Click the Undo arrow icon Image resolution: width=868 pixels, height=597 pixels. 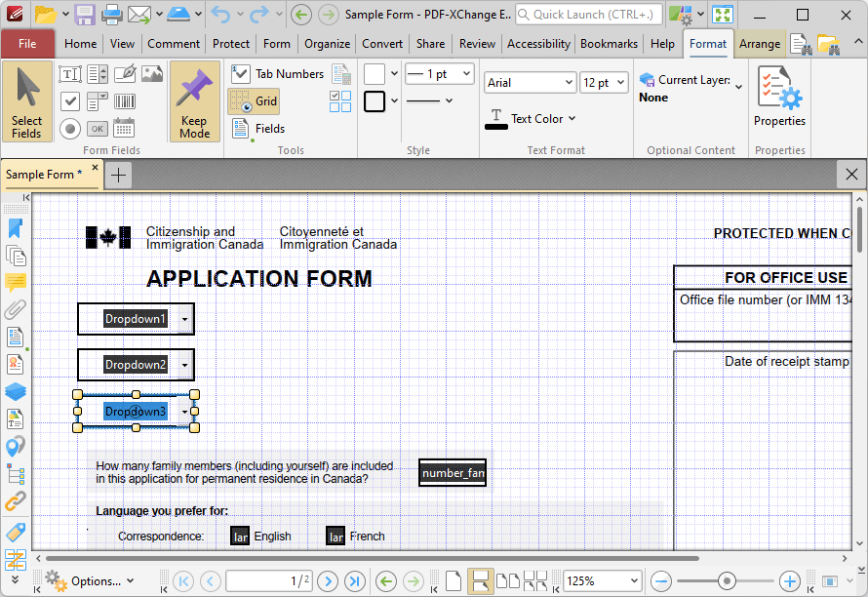(220, 15)
